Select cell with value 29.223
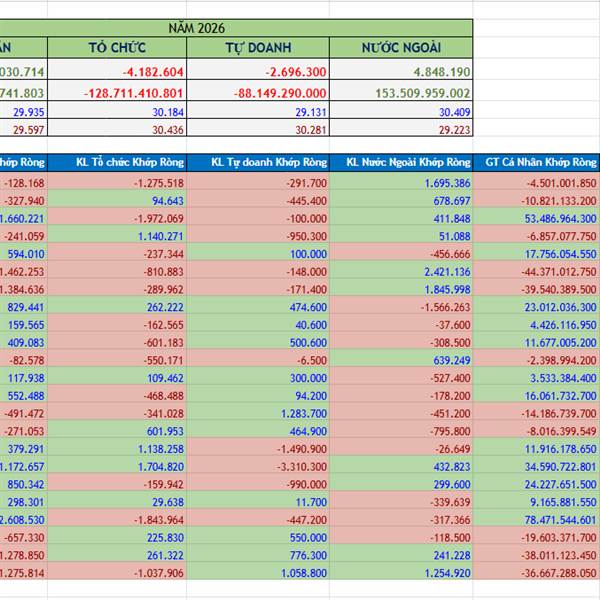Image resolution: width=600 pixels, height=600 pixels. 401,128
